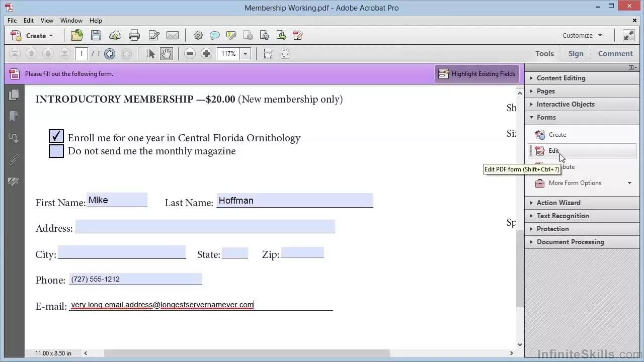644x362 pixels.
Task: Expand the Interactive Objects panel
Action: coord(582,104)
